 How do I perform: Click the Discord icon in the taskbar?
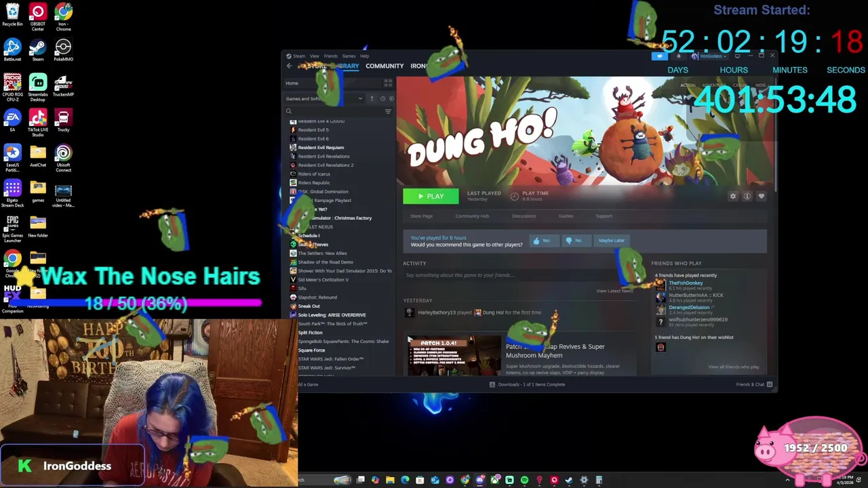(479, 480)
